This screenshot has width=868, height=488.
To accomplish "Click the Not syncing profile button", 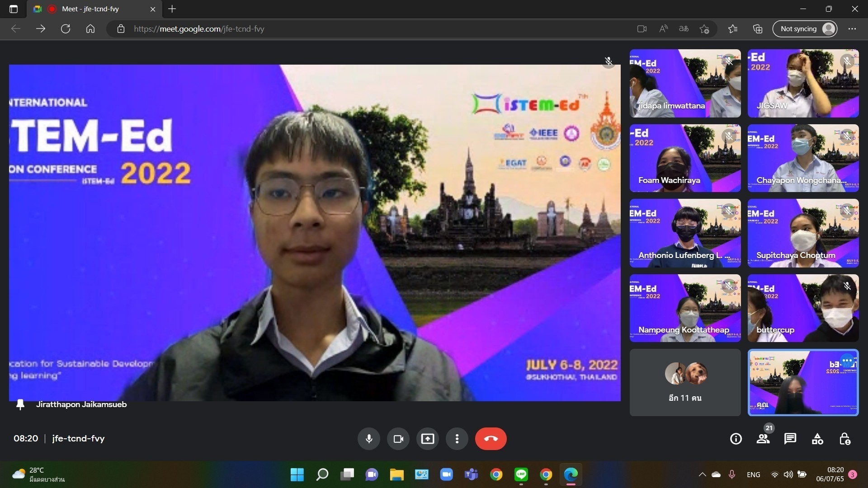I will coord(805,29).
